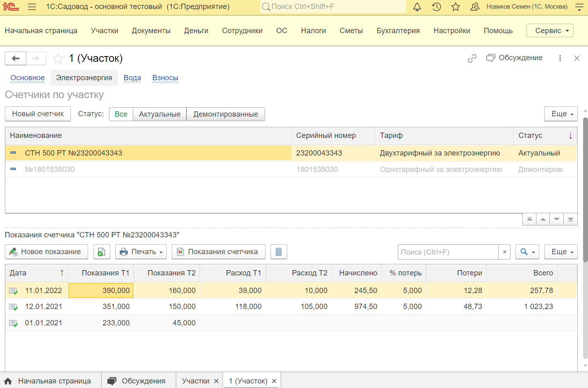Switch to the Вода tab
The height and width of the screenshot is (388, 588).
[132, 78]
